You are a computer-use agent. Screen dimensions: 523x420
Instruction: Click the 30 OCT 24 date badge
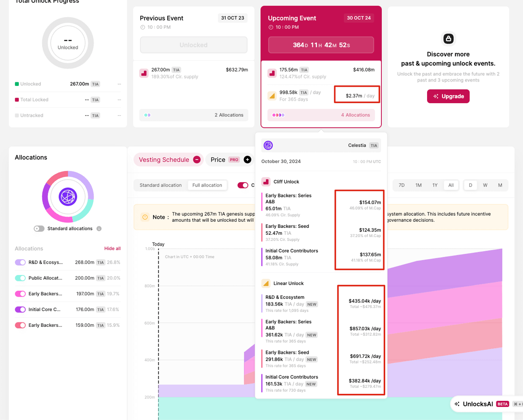pyautogui.click(x=360, y=18)
